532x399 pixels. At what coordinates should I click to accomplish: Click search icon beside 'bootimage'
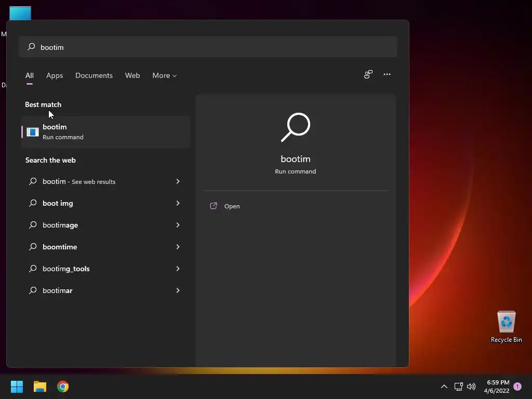click(33, 224)
